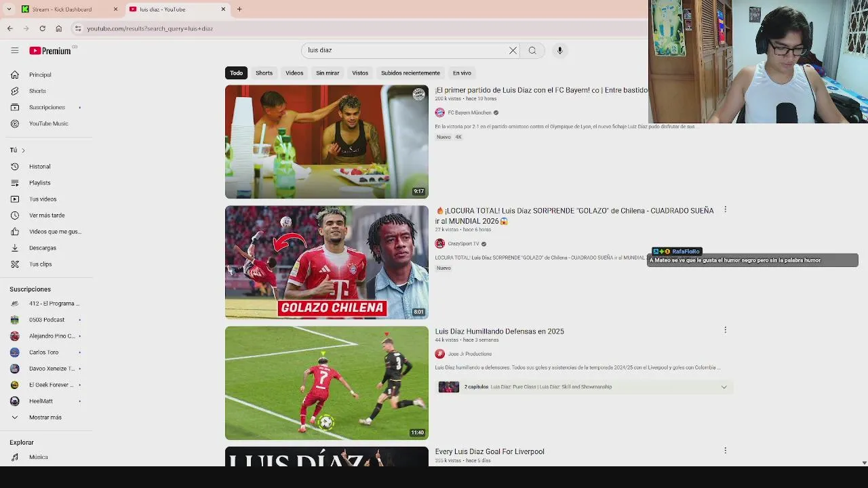Open the tab search dropdown arrow
The image size is (868, 488).
tap(9, 9)
